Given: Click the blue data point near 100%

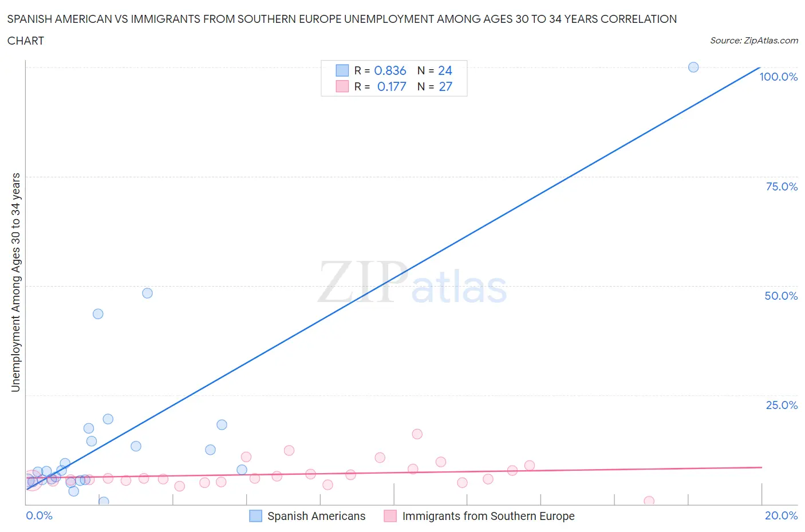Looking at the screenshot, I should pos(693,67).
